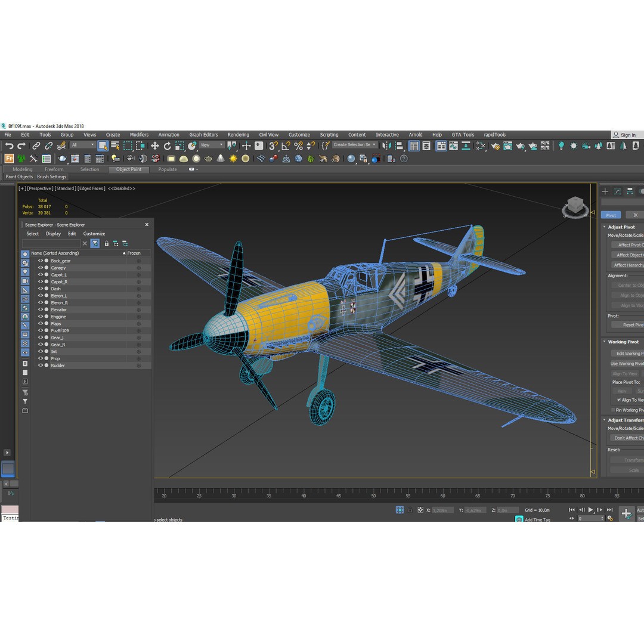Click the Paint Objects button

point(19,177)
